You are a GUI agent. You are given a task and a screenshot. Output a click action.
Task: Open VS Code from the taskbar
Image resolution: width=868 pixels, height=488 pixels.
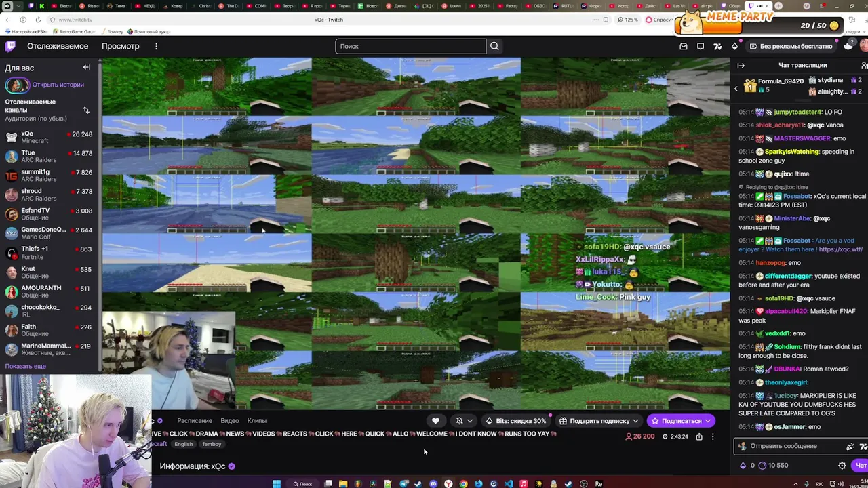pyautogui.click(x=508, y=483)
